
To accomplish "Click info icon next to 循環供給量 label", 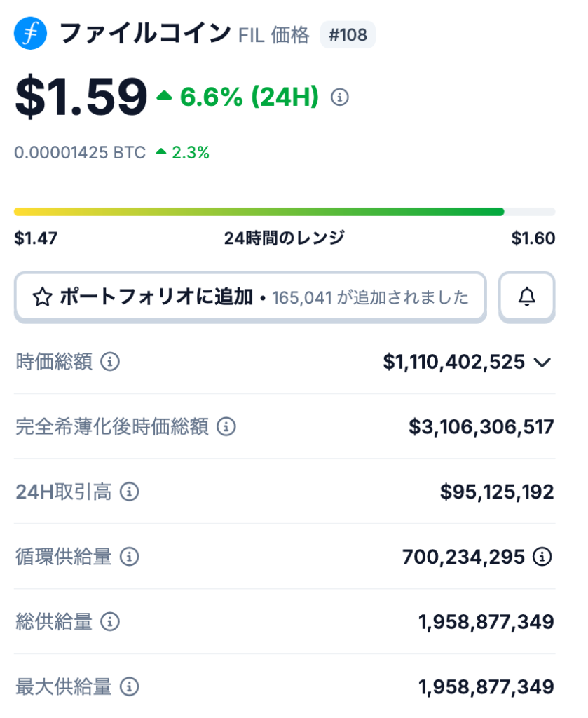I will pos(129,557).
